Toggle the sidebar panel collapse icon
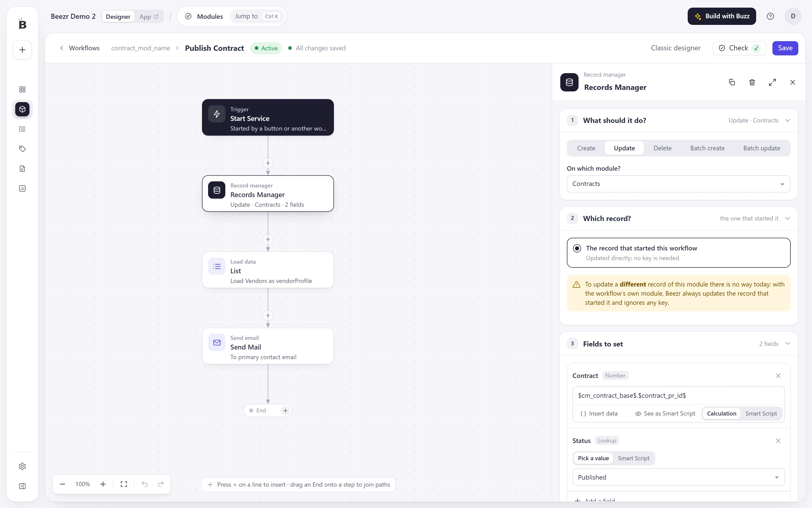The image size is (812, 508). (x=22, y=486)
